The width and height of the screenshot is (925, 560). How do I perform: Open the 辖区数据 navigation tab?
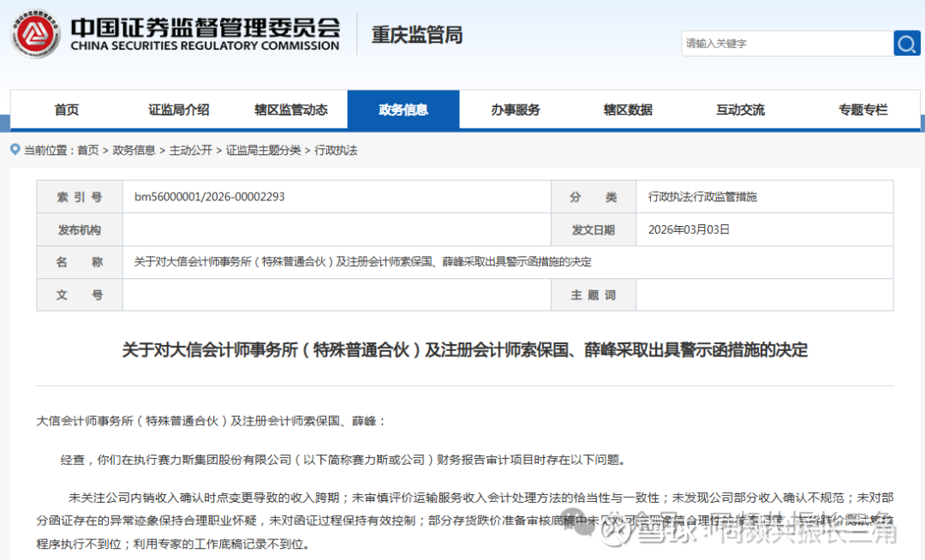click(x=628, y=110)
